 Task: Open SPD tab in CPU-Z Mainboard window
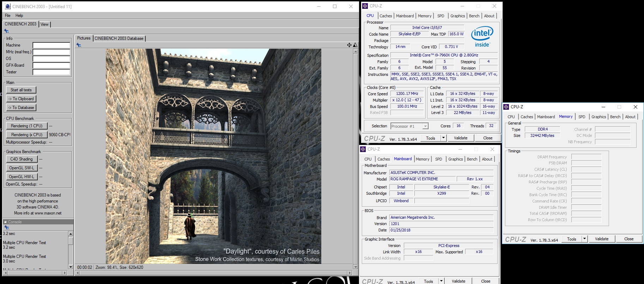(438, 159)
